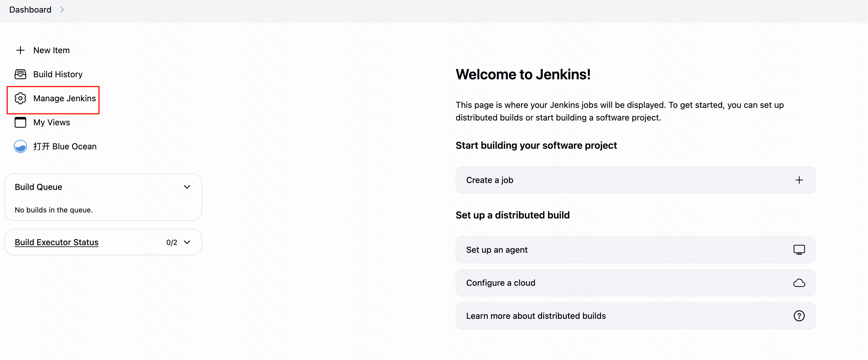The width and height of the screenshot is (868, 360).
Task: Collapse the Build Queue panel chevron
Action: [187, 187]
